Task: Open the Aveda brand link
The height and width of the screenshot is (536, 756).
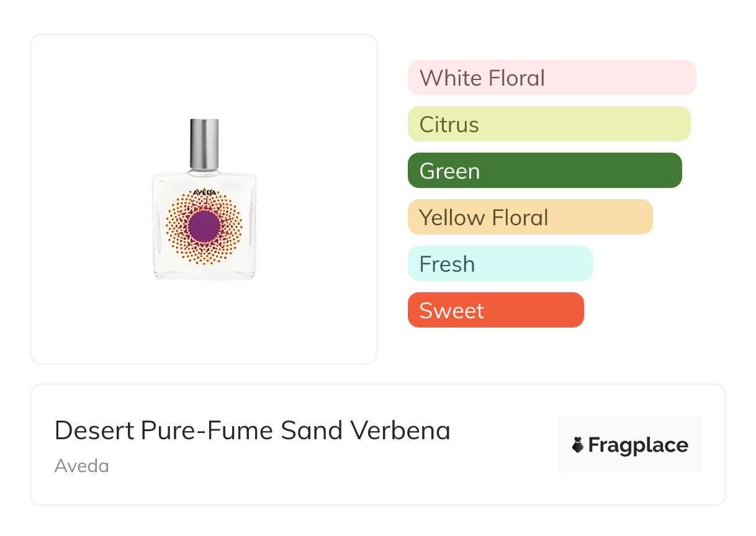Action: [81, 466]
